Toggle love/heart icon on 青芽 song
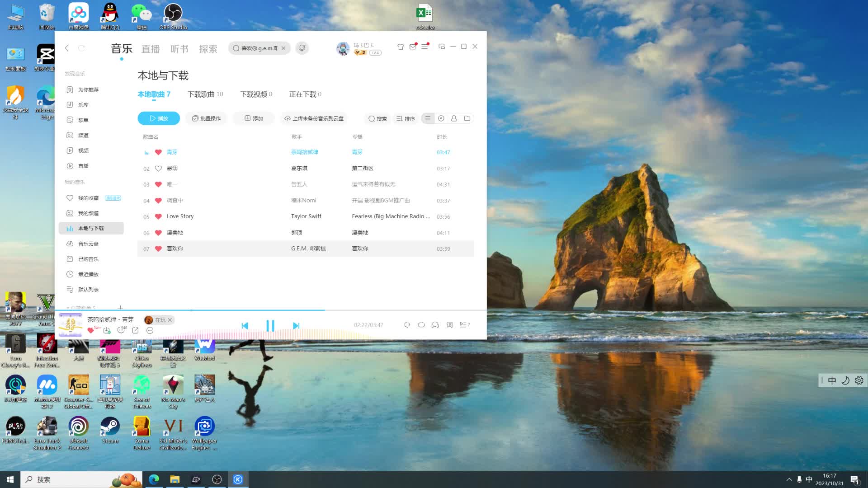This screenshot has width=868, height=488. (159, 152)
